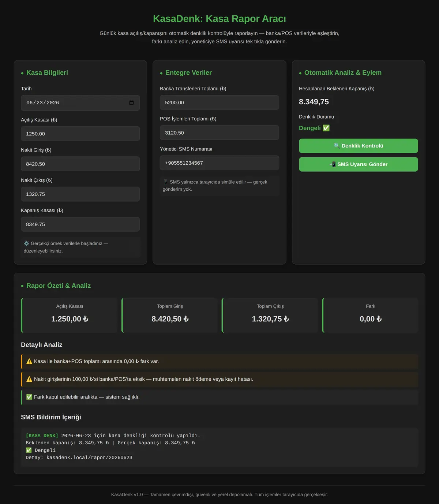Click the Denklik Durumu label
The image size is (439, 504).
coord(316,117)
